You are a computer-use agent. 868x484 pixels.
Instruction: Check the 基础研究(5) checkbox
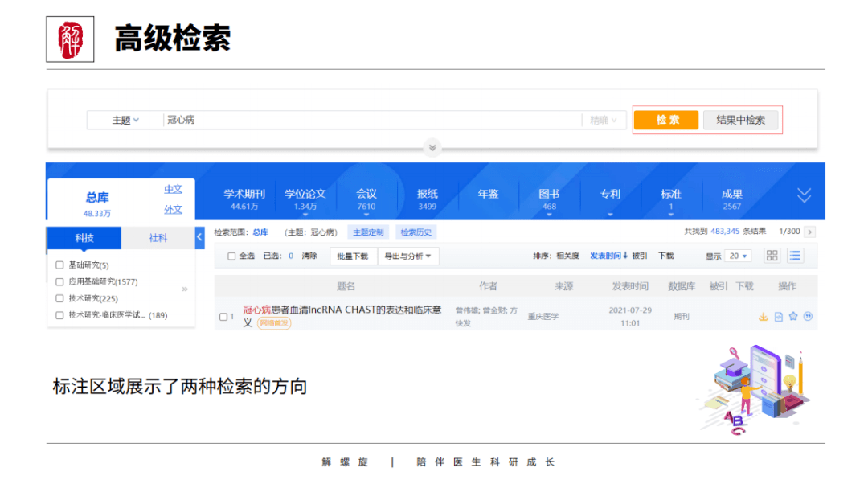click(x=59, y=265)
